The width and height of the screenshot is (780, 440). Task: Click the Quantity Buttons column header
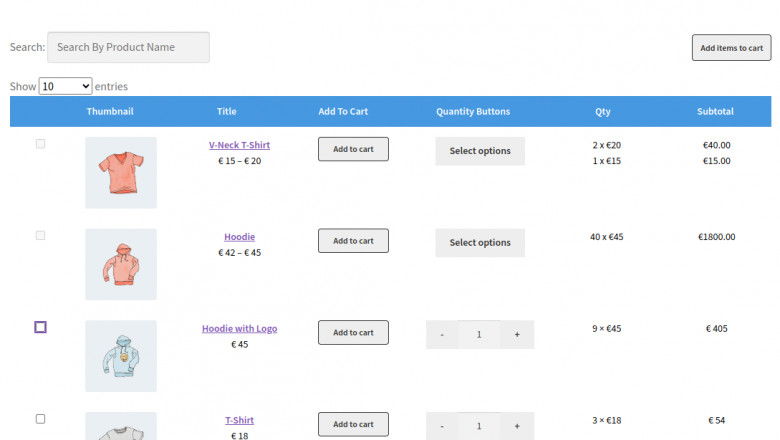(473, 111)
